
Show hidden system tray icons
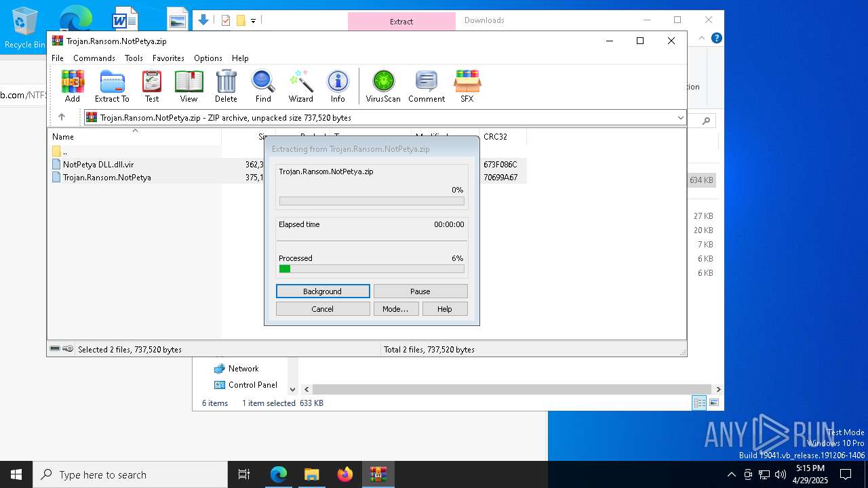click(x=731, y=474)
